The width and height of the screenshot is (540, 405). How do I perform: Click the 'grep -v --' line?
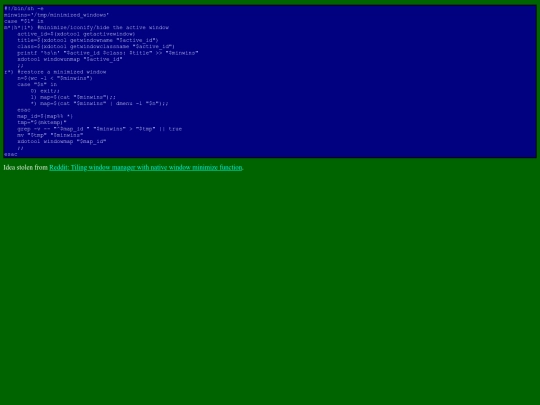(x=100, y=129)
